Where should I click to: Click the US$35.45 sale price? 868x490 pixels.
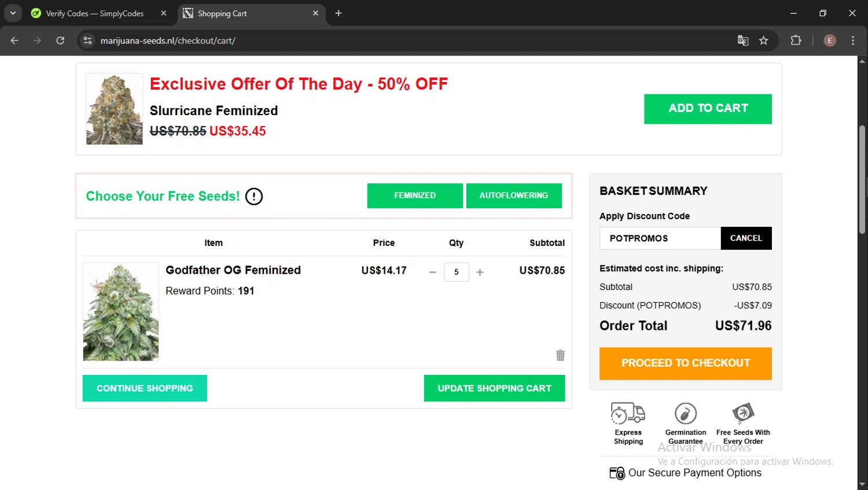(238, 131)
